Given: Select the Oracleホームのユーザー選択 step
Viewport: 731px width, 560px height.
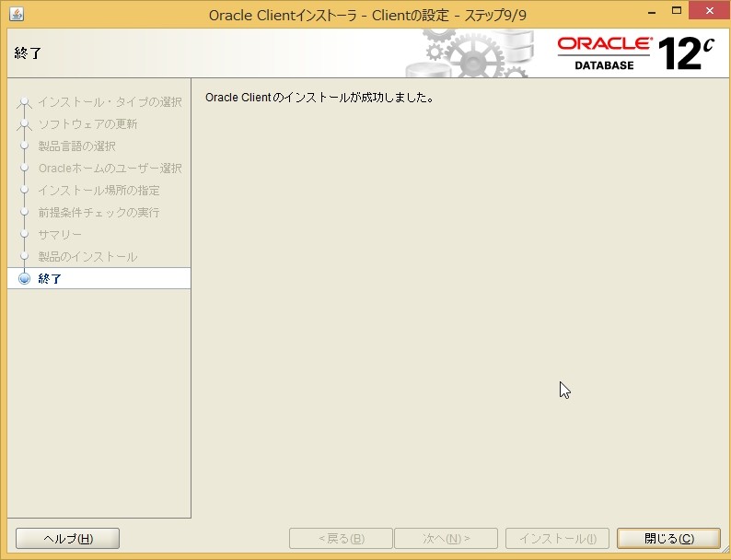Looking at the screenshot, I should coord(110,168).
